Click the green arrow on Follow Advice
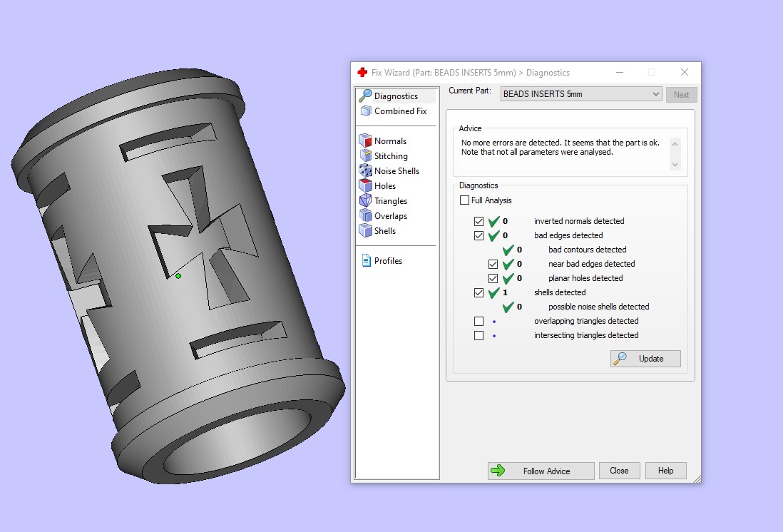The image size is (783, 532). pos(498,471)
